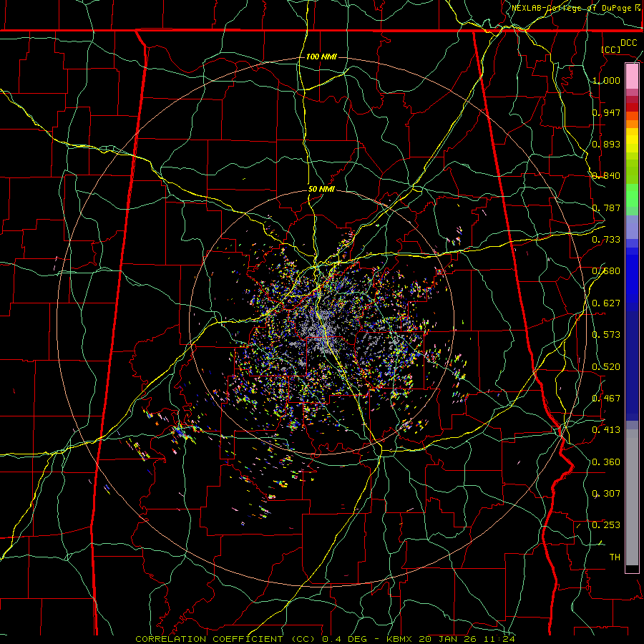Click the 0.947 scale value

[606, 112]
